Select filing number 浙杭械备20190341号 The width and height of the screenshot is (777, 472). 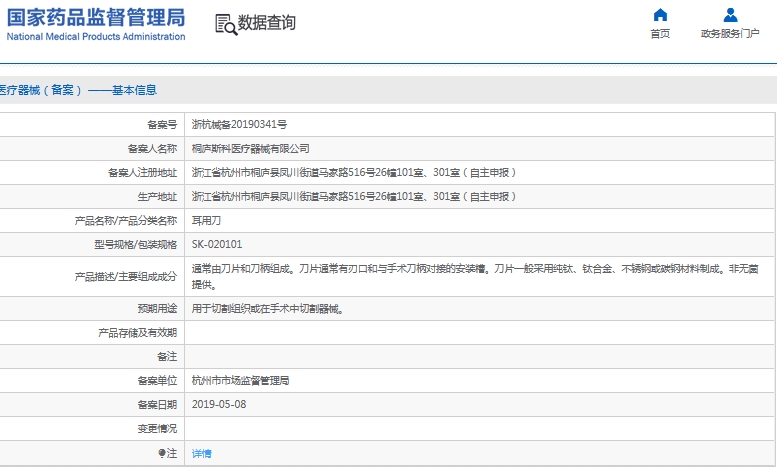point(239,124)
